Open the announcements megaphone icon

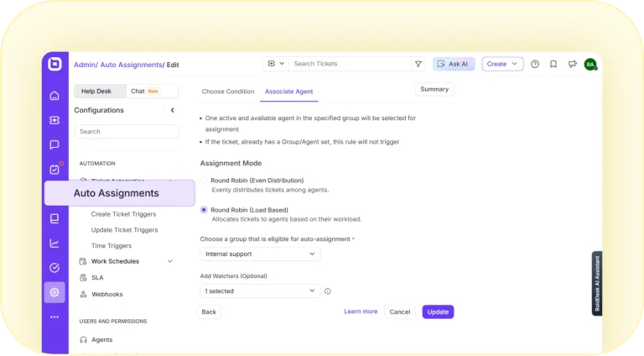tap(572, 64)
